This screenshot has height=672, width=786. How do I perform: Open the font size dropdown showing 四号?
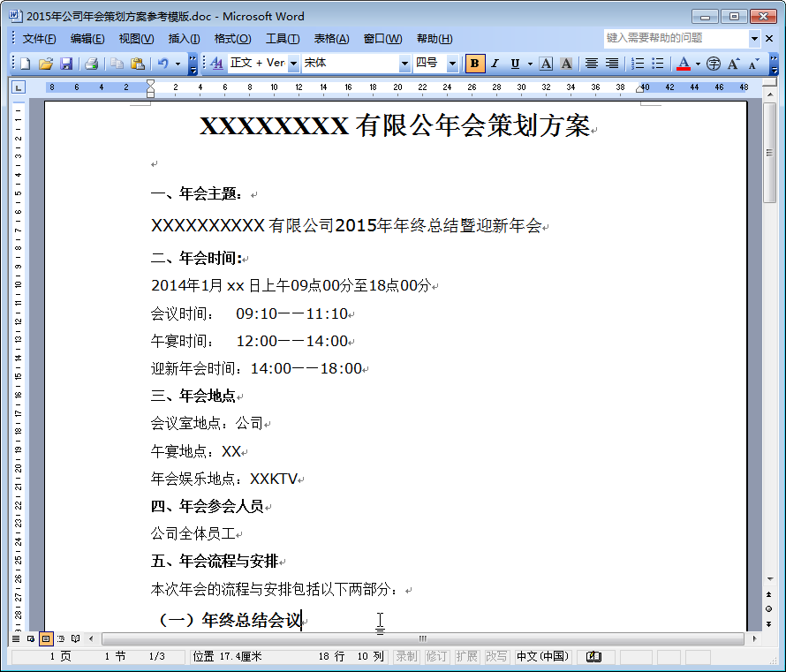click(x=450, y=63)
